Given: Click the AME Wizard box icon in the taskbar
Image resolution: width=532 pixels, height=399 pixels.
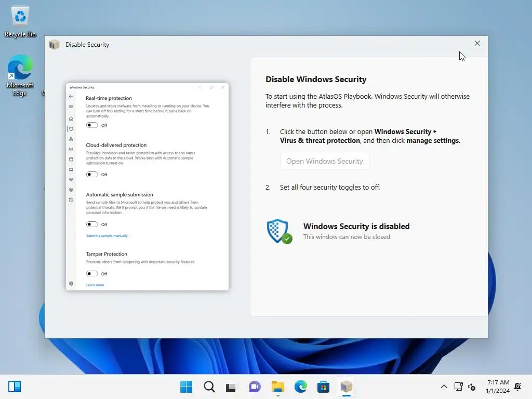Looking at the screenshot, I should [346, 387].
